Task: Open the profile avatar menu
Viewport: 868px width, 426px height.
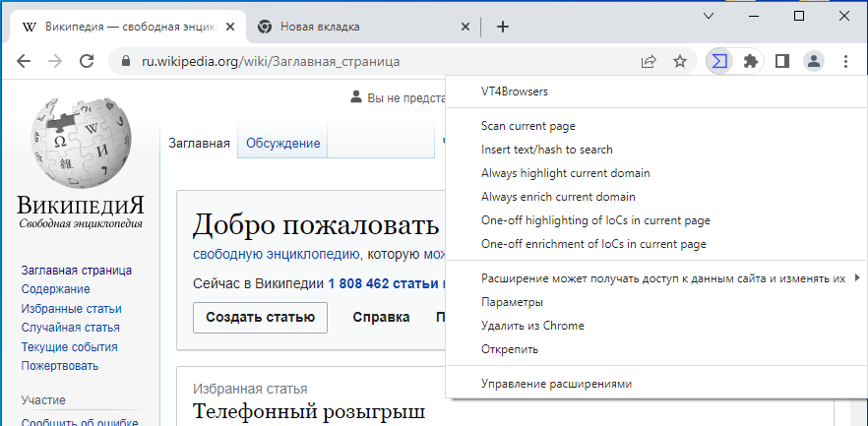Action: (814, 61)
